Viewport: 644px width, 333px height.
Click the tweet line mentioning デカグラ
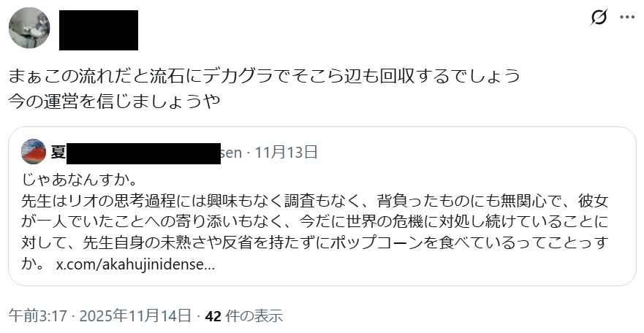tap(264, 75)
